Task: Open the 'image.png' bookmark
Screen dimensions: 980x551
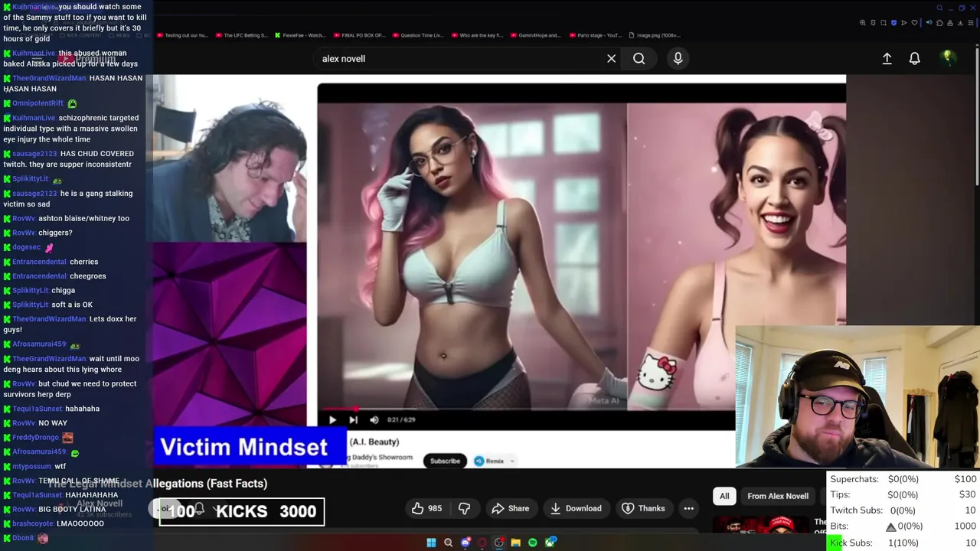Action: (655, 35)
